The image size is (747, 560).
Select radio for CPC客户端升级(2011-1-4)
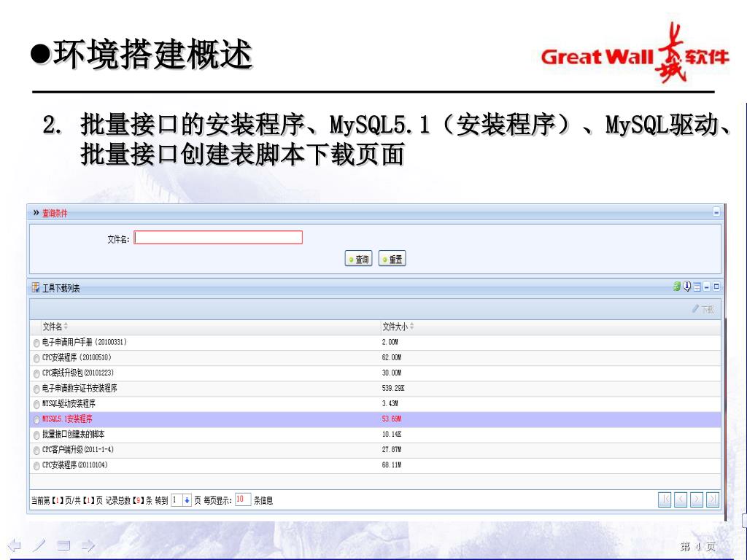[36, 450]
